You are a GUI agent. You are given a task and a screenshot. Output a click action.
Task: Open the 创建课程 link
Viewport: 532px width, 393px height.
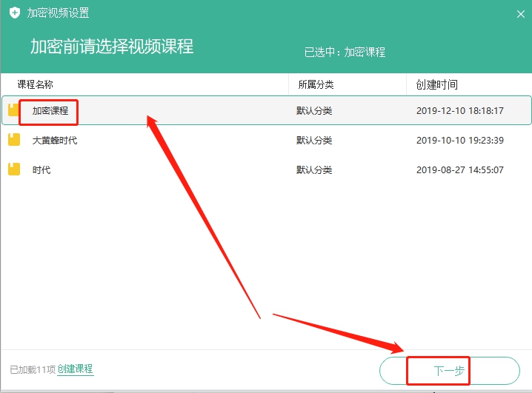(x=75, y=369)
